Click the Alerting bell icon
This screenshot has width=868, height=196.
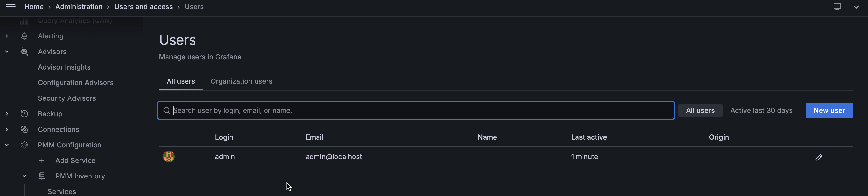pyautogui.click(x=24, y=36)
